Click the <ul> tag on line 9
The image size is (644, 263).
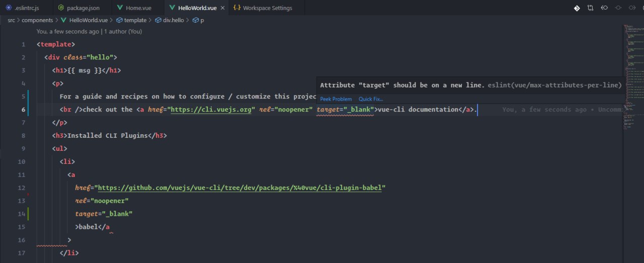coord(59,148)
